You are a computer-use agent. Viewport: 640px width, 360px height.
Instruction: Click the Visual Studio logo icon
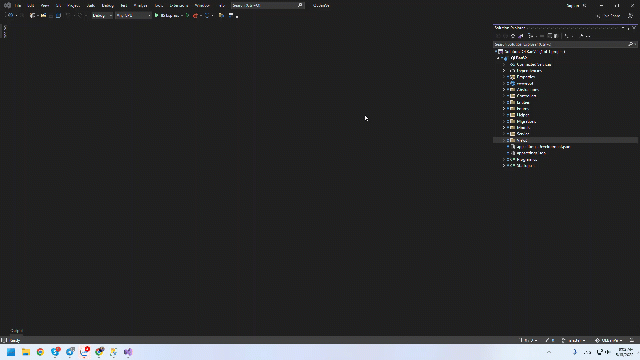tap(7, 6)
